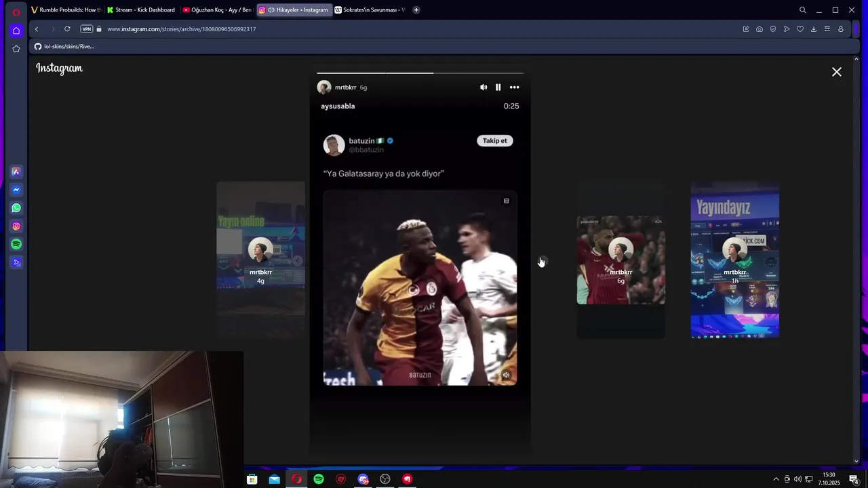The width and height of the screenshot is (868, 488).
Task: Open the batuzin account name
Action: click(361, 141)
